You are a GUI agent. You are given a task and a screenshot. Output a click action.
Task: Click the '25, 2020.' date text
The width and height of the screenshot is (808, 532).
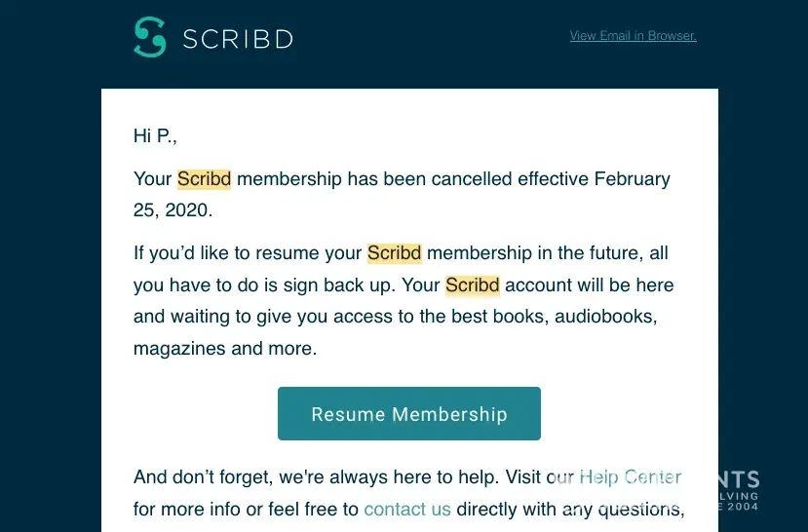173,209
